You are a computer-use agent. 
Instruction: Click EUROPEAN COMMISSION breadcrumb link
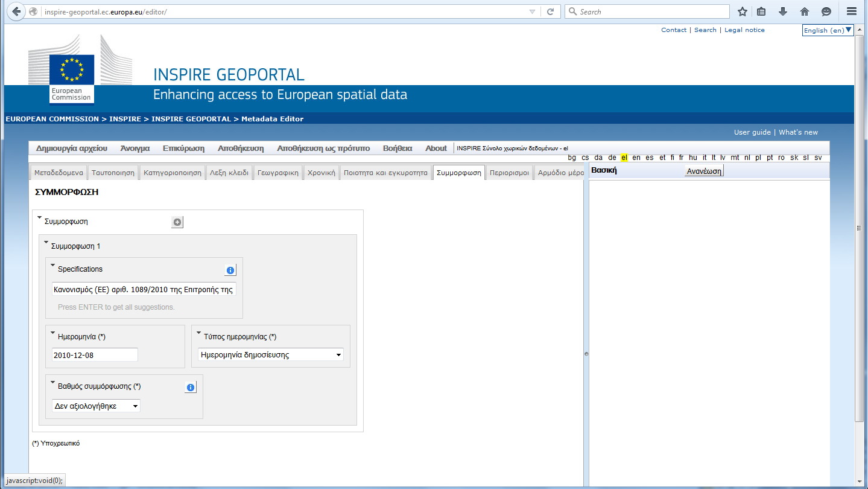[52, 119]
